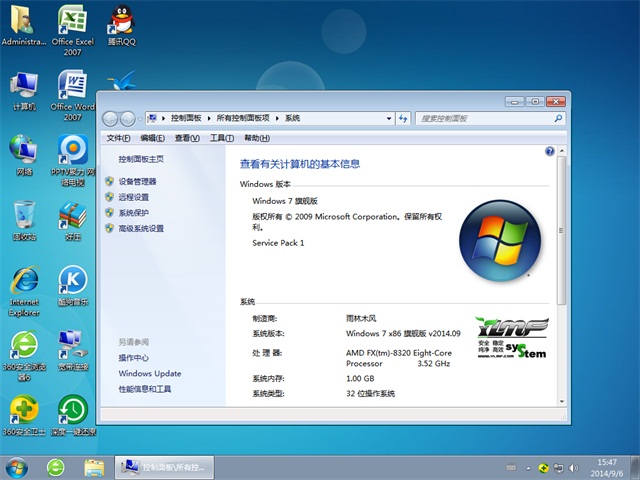Open the 360安全浏览器 desktop shortcut

coord(24,356)
